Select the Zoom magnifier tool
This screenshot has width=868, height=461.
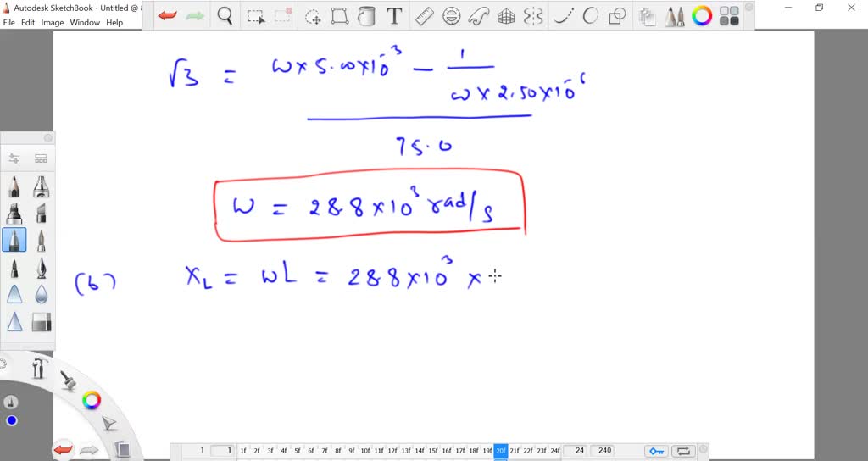click(x=225, y=16)
